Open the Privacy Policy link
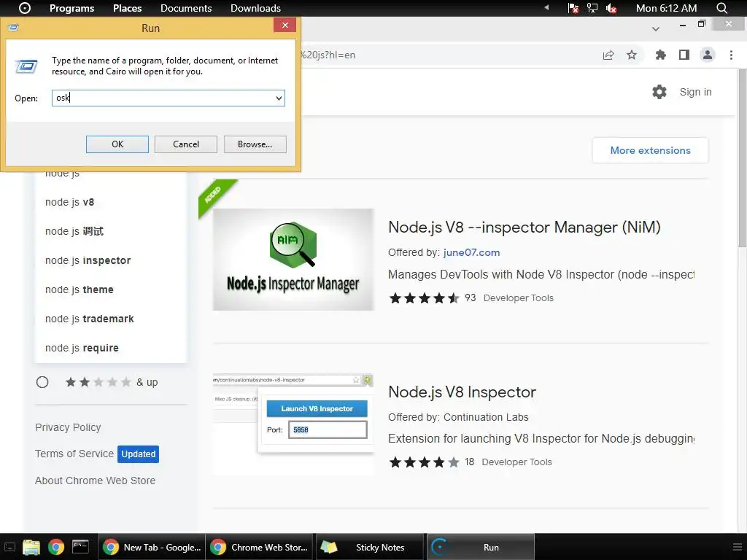Viewport: 747px width, 560px height. coord(68,427)
